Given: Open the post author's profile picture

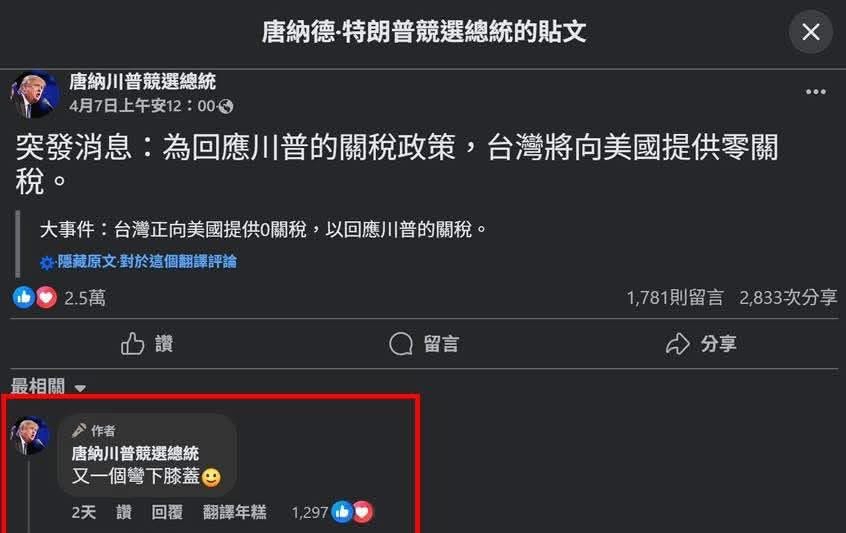Looking at the screenshot, I should pyautogui.click(x=34, y=94).
